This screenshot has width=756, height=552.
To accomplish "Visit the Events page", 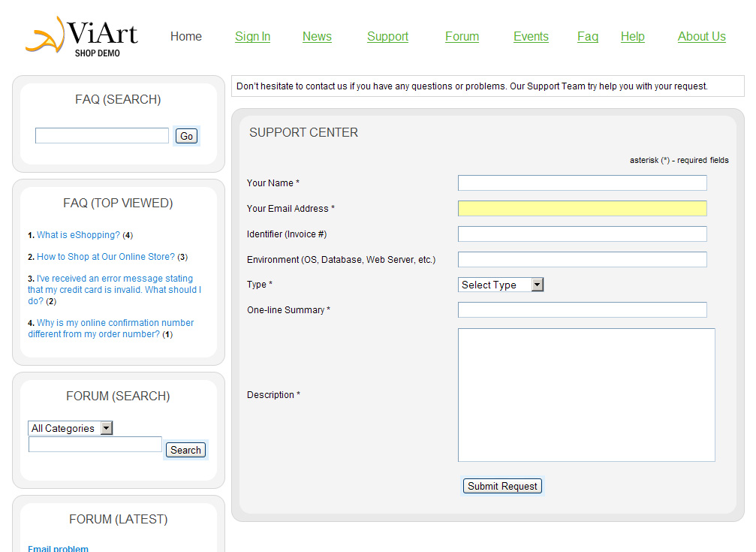I will [x=531, y=37].
